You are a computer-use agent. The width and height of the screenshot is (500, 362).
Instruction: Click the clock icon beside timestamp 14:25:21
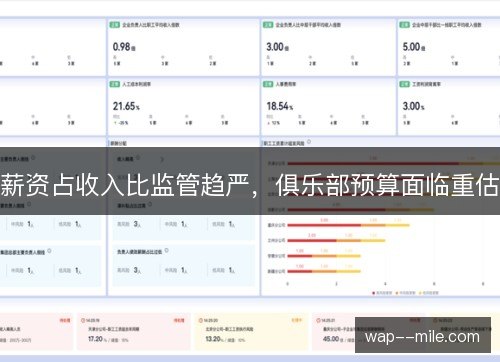pos(318,320)
